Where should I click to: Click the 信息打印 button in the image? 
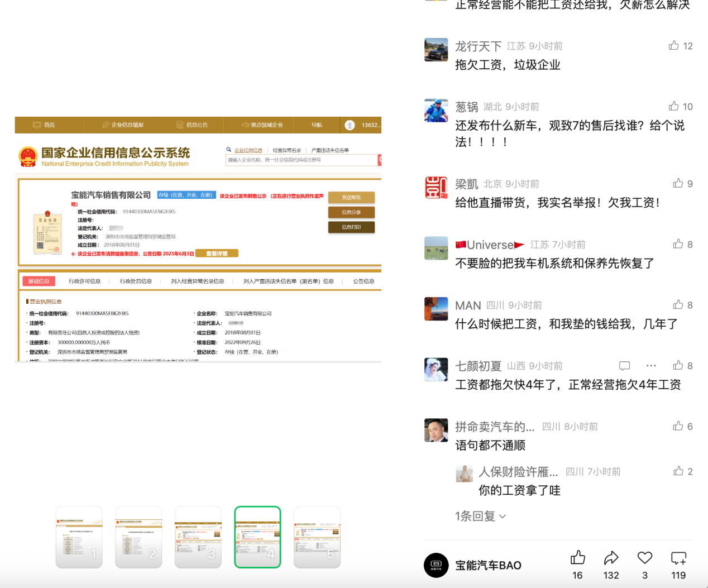pyautogui.click(x=351, y=227)
